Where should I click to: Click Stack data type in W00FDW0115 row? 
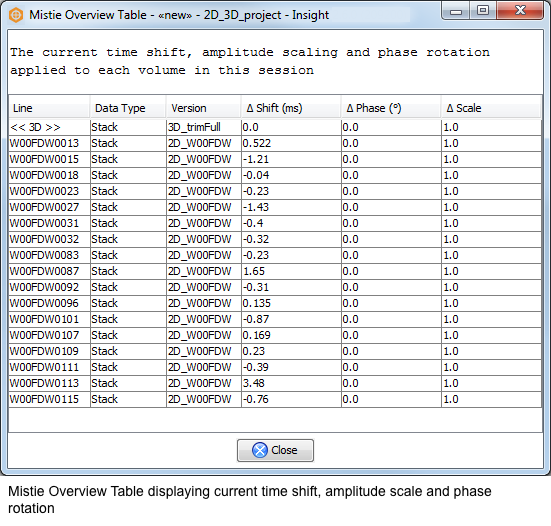point(128,399)
